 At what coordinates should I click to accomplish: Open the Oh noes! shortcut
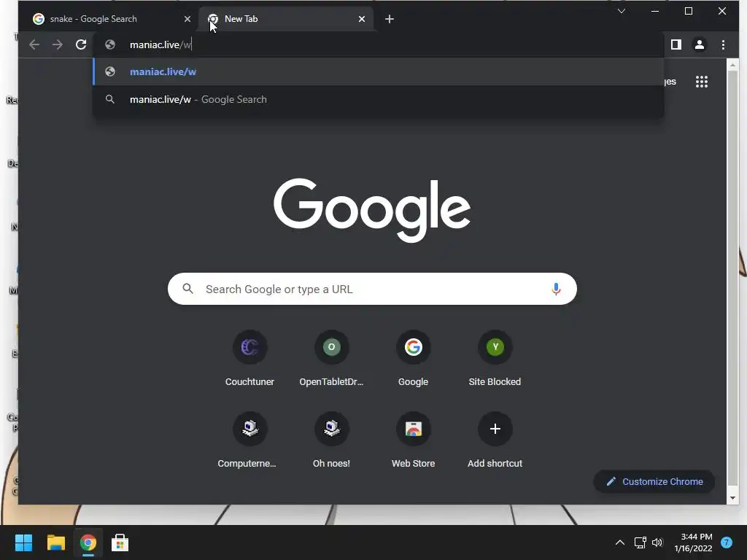pyautogui.click(x=332, y=440)
